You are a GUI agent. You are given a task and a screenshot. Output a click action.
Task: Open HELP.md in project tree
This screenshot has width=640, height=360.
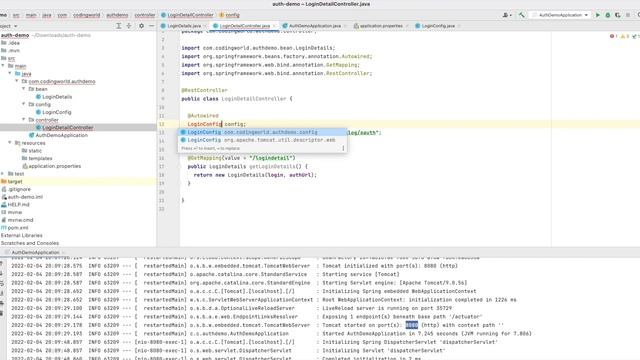[16, 204]
